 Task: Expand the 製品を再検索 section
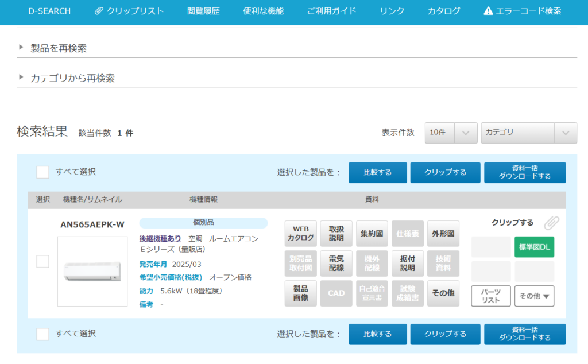(x=59, y=48)
